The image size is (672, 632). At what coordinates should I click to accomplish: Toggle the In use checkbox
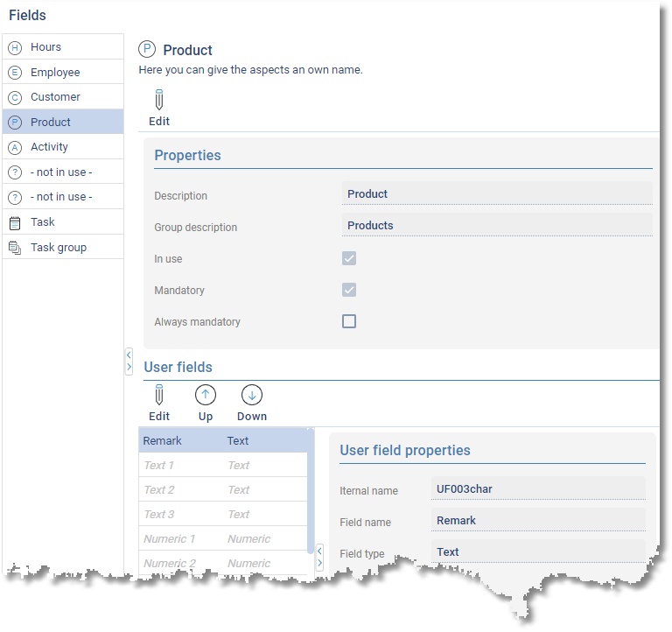pyautogui.click(x=349, y=258)
